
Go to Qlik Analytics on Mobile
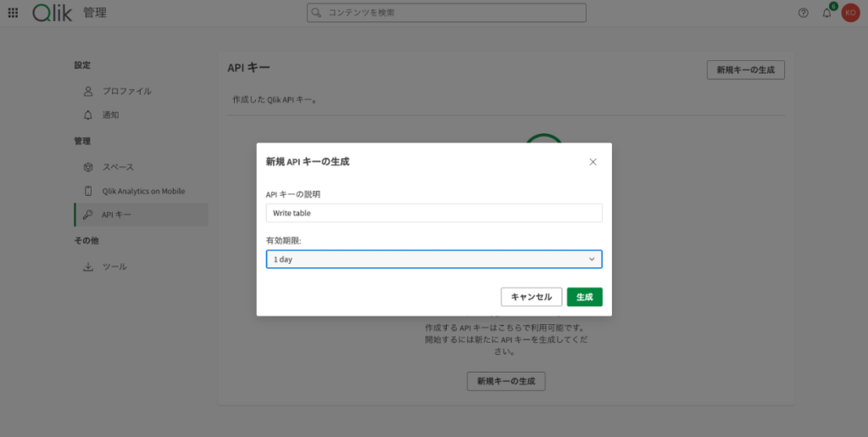coord(143,191)
